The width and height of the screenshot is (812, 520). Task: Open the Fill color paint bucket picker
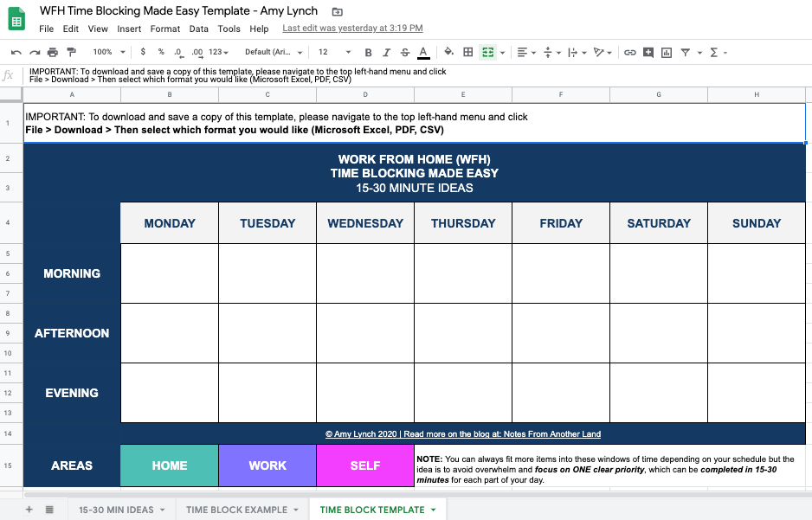point(448,53)
